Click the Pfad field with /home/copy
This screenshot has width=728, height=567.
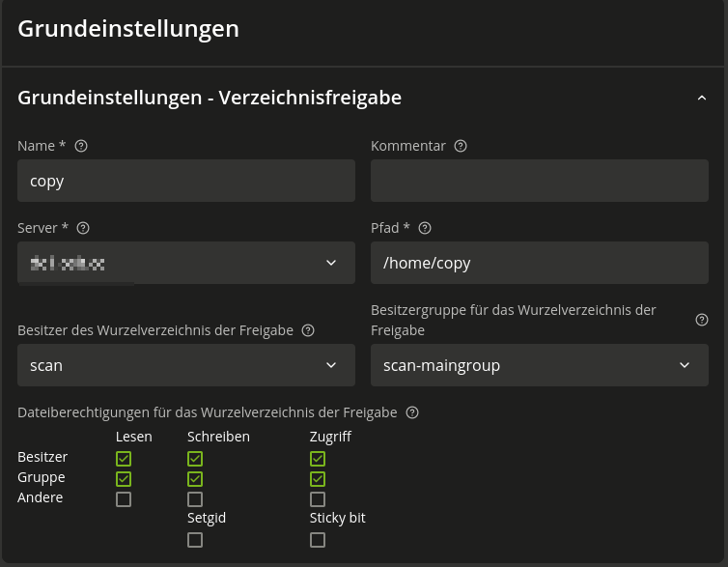(539, 263)
